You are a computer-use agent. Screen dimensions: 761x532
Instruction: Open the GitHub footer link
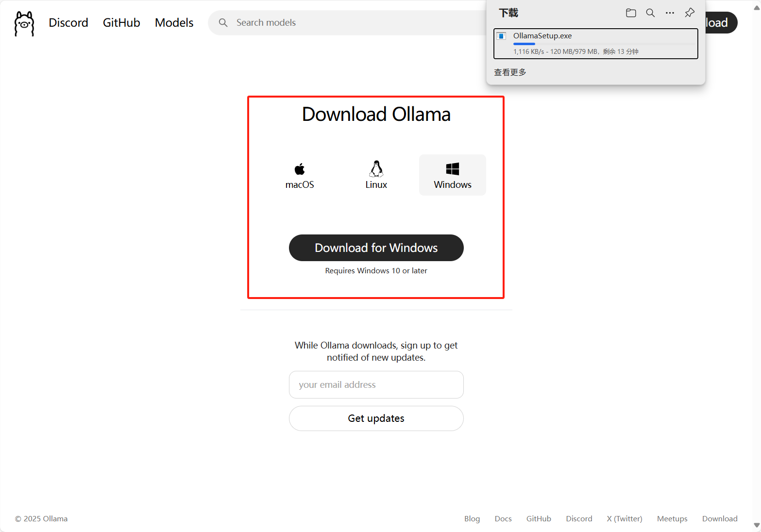[x=539, y=519]
